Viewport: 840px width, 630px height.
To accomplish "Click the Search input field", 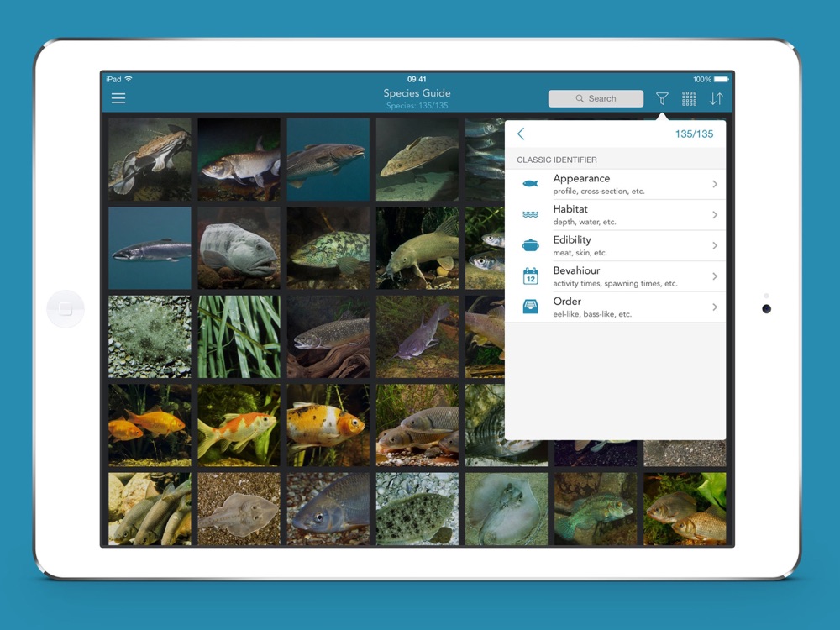I will click(596, 98).
